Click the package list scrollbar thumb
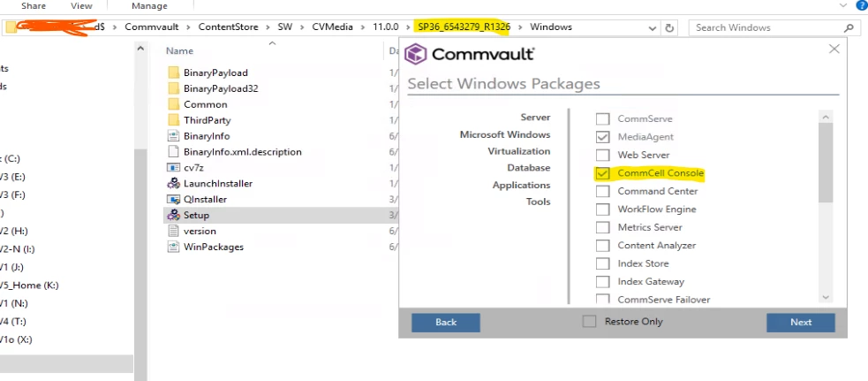The height and width of the screenshot is (381, 868). (x=826, y=163)
